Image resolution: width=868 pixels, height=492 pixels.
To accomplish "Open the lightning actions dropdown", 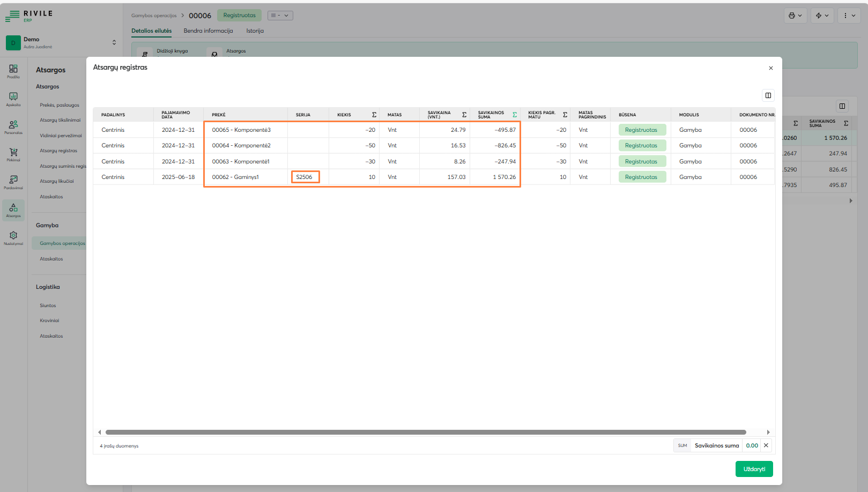I will 822,16.
